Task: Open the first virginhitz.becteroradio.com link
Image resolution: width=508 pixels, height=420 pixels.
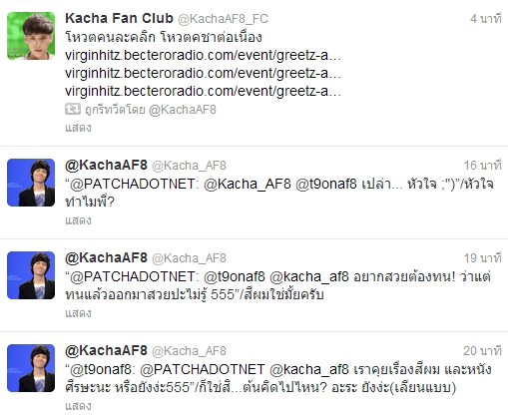Action: 203,55
